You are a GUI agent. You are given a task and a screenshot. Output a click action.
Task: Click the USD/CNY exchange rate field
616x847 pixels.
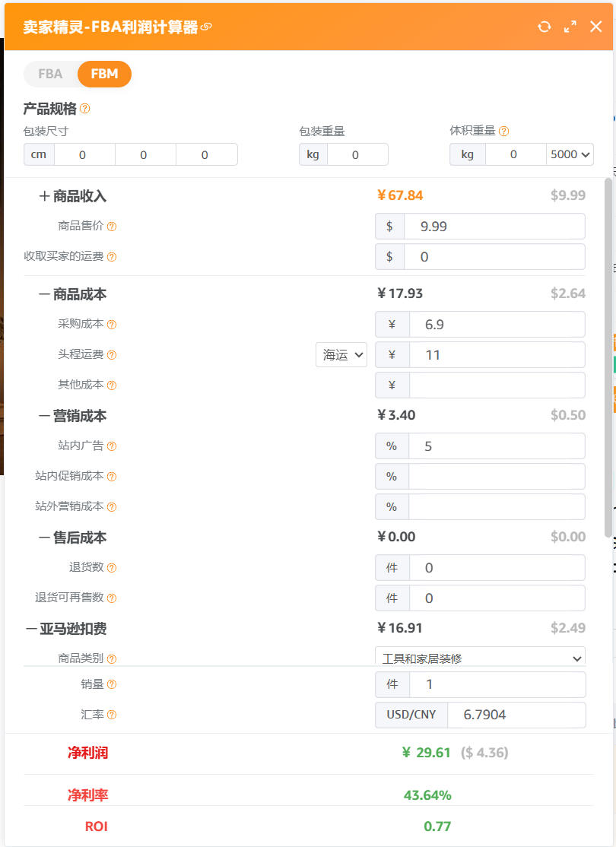click(516, 715)
